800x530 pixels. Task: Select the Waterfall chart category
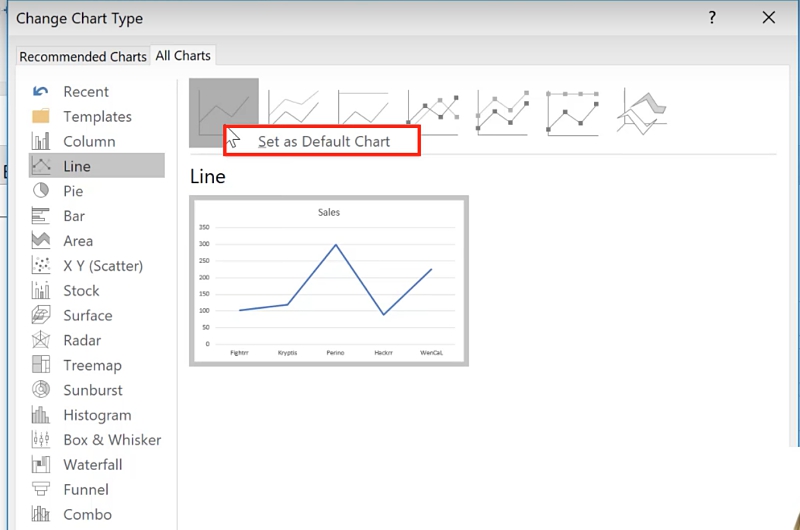[93, 465]
